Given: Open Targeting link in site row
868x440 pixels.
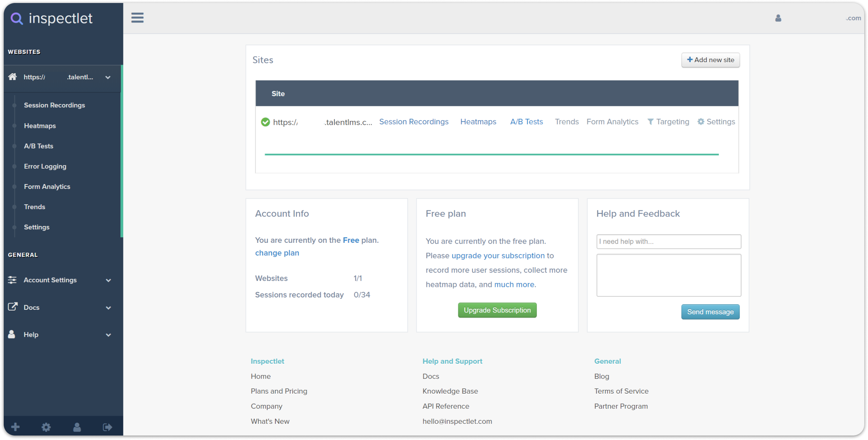Looking at the screenshot, I should point(668,122).
